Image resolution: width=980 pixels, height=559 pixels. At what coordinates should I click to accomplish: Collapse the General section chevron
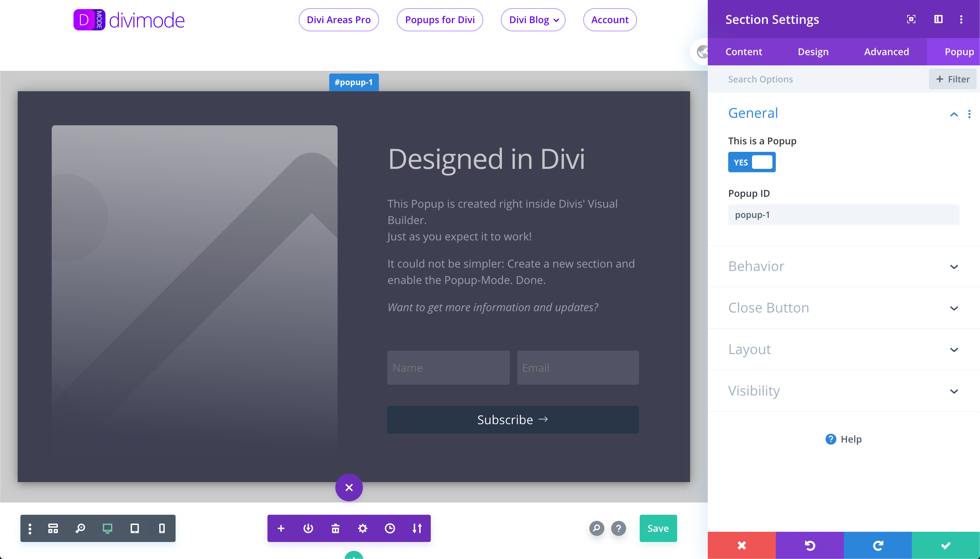(x=953, y=114)
